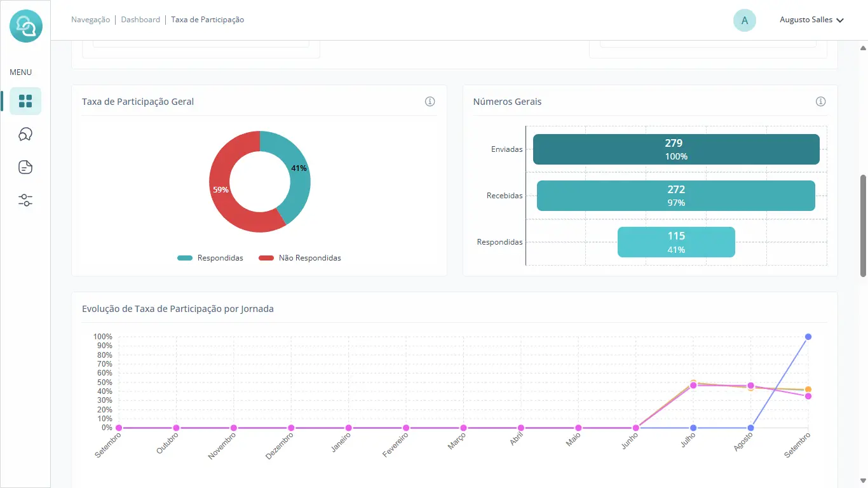Toggle Não Respondidas legend item

(x=300, y=258)
